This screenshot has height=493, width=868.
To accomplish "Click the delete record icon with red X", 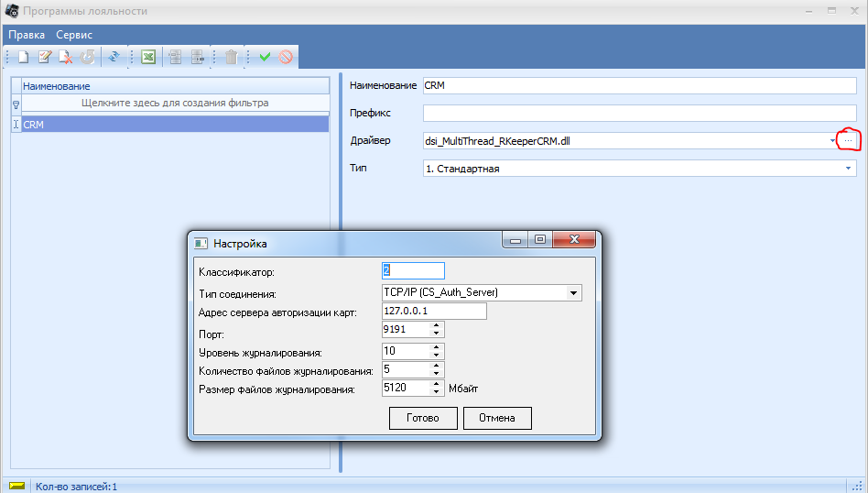I will coord(65,57).
